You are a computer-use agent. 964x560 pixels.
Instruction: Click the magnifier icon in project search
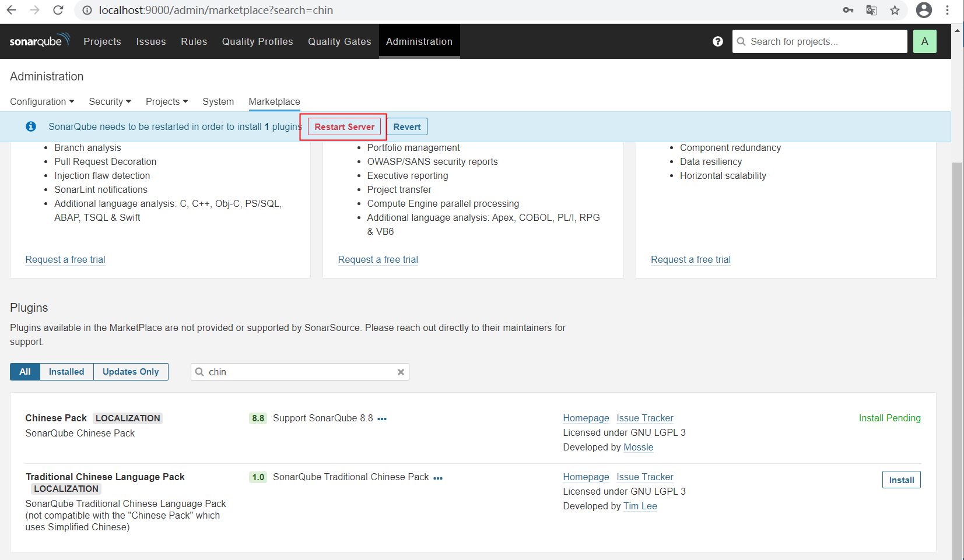click(x=741, y=41)
